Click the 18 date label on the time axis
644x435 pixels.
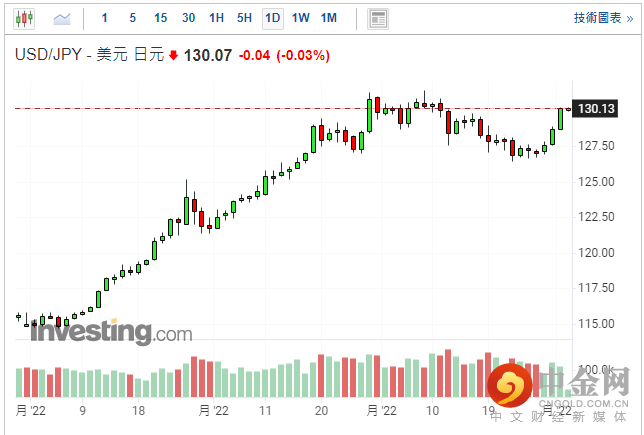coord(140,410)
